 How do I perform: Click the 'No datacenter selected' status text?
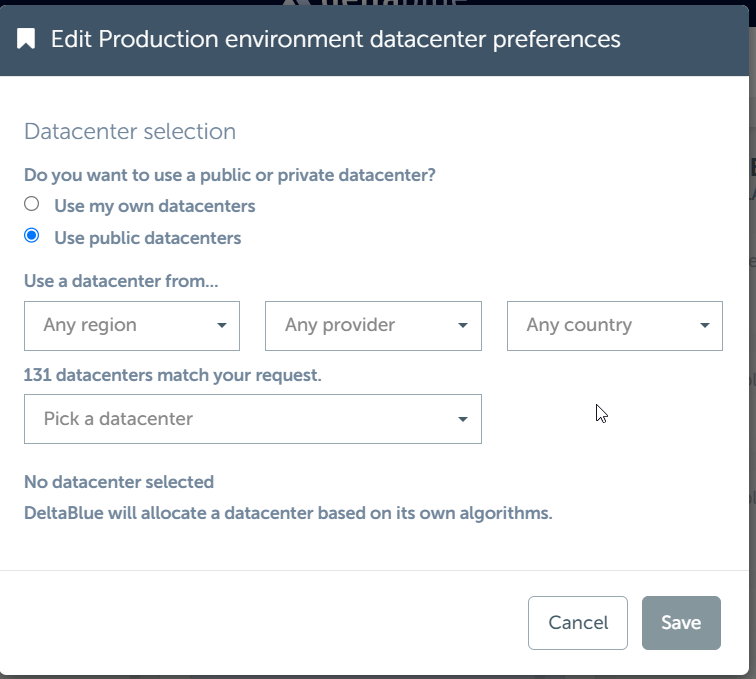(x=119, y=482)
